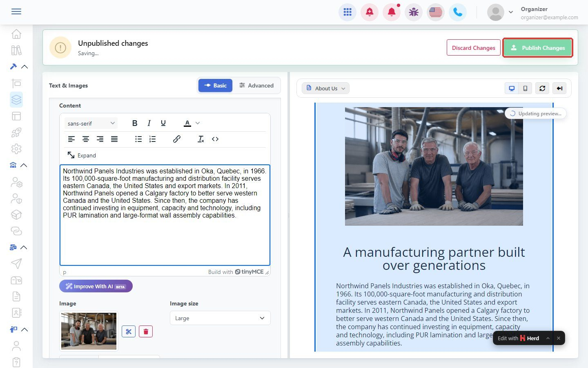Click the bug report icon
588x368 pixels.
click(x=414, y=12)
